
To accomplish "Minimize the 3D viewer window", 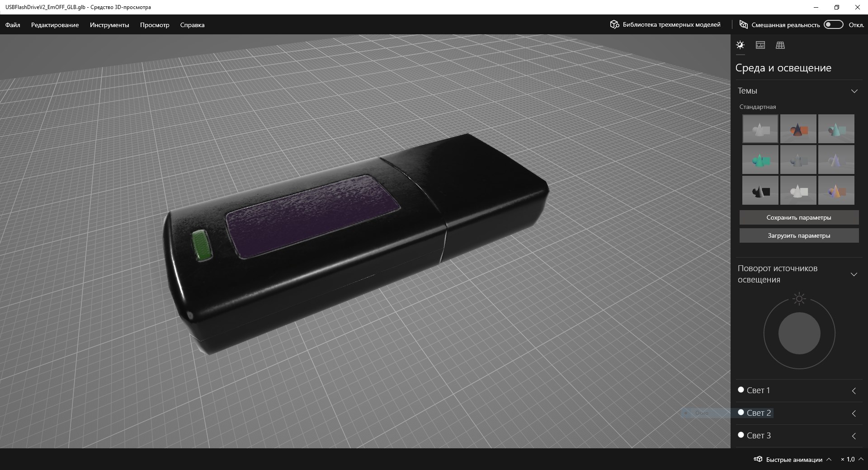I will [x=816, y=7].
